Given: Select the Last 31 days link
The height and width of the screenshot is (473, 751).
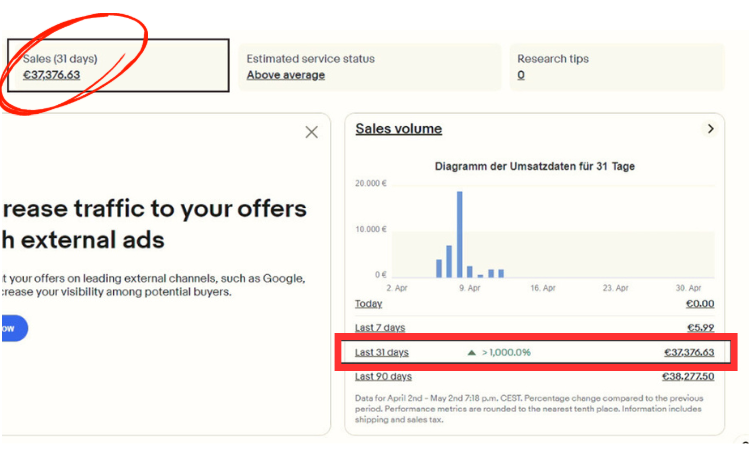Looking at the screenshot, I should pyautogui.click(x=381, y=352).
